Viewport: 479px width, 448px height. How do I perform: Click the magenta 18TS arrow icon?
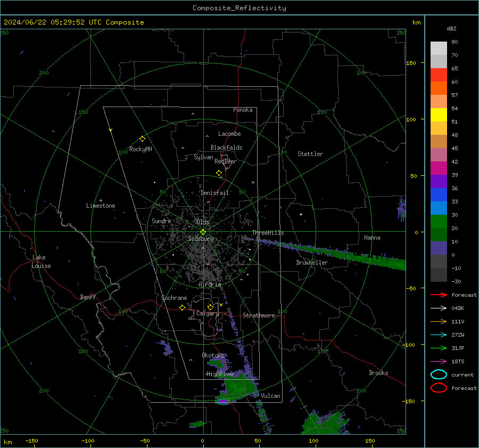(439, 362)
